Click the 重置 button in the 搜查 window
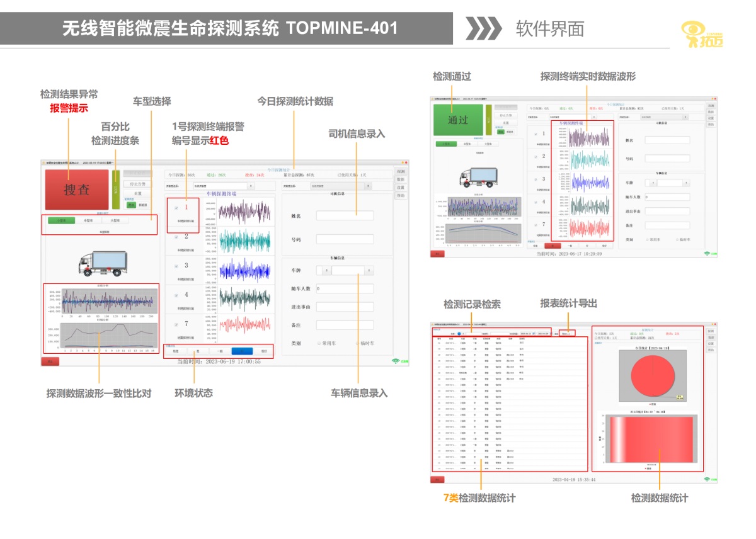 137,193
